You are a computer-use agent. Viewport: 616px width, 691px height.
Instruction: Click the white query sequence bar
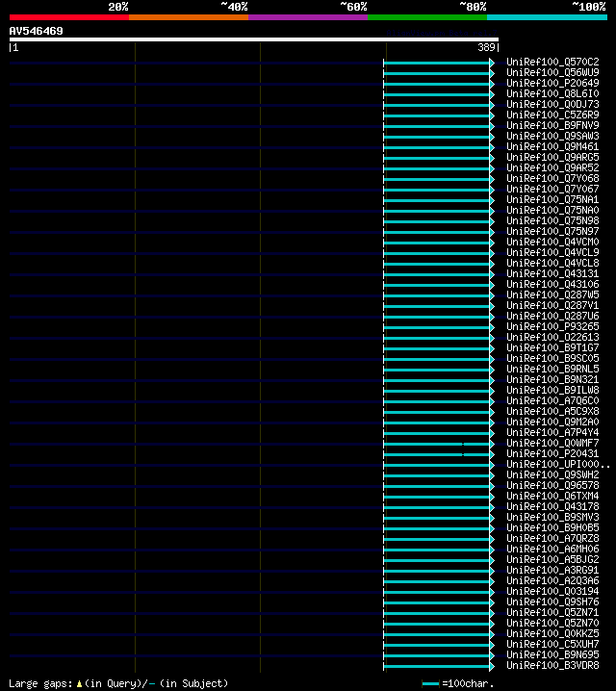[254, 39]
